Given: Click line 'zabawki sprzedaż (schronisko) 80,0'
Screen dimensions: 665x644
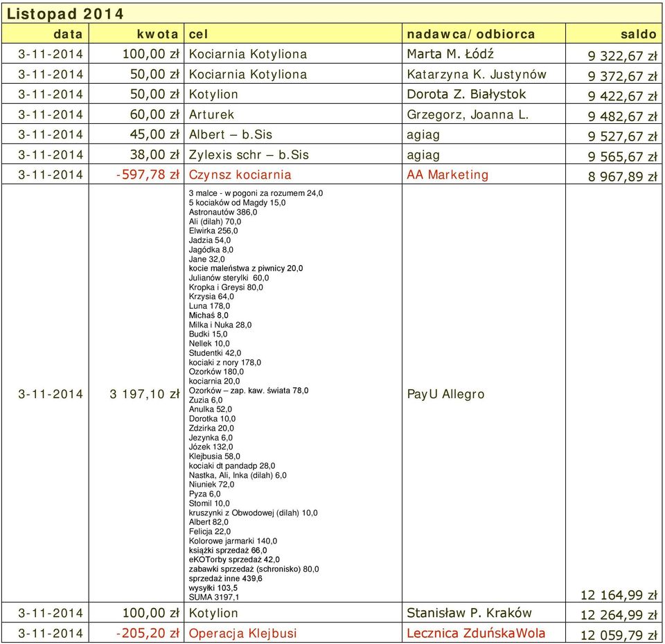Looking at the screenshot, I should coord(254,569).
